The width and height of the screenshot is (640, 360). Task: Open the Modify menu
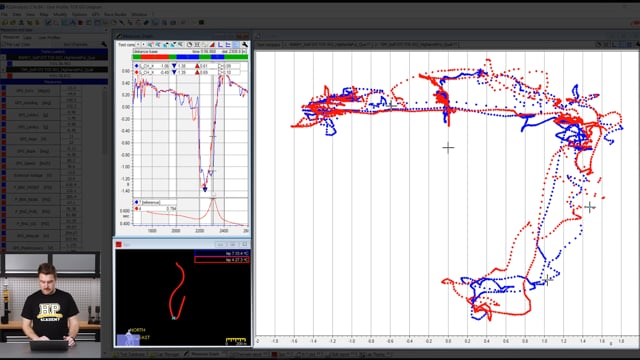tap(60, 14)
